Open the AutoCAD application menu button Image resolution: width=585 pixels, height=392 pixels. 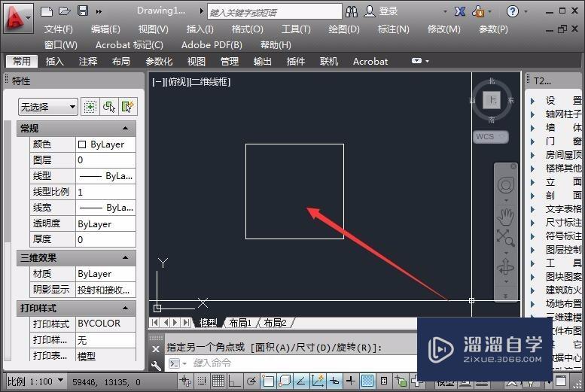point(18,18)
